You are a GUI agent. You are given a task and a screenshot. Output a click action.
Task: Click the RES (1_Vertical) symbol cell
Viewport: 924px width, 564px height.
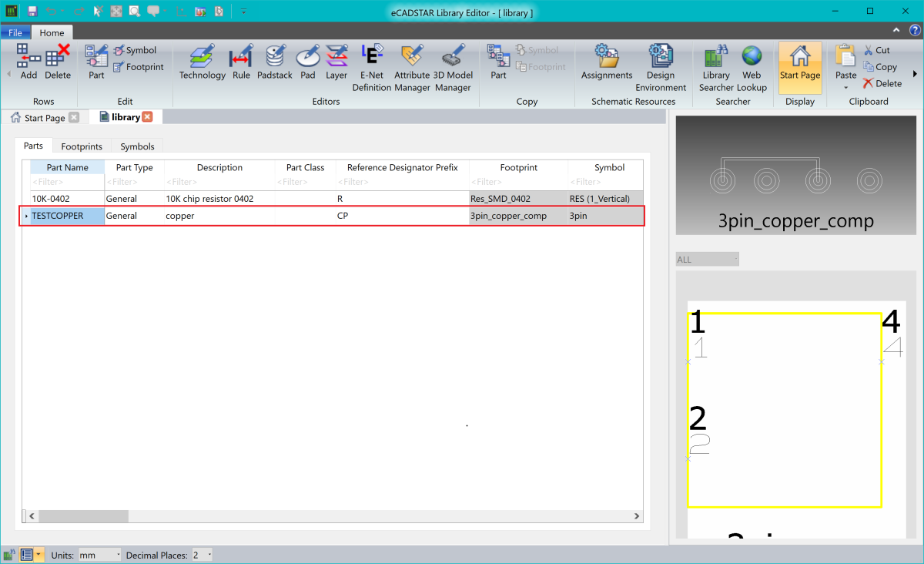[x=606, y=199]
